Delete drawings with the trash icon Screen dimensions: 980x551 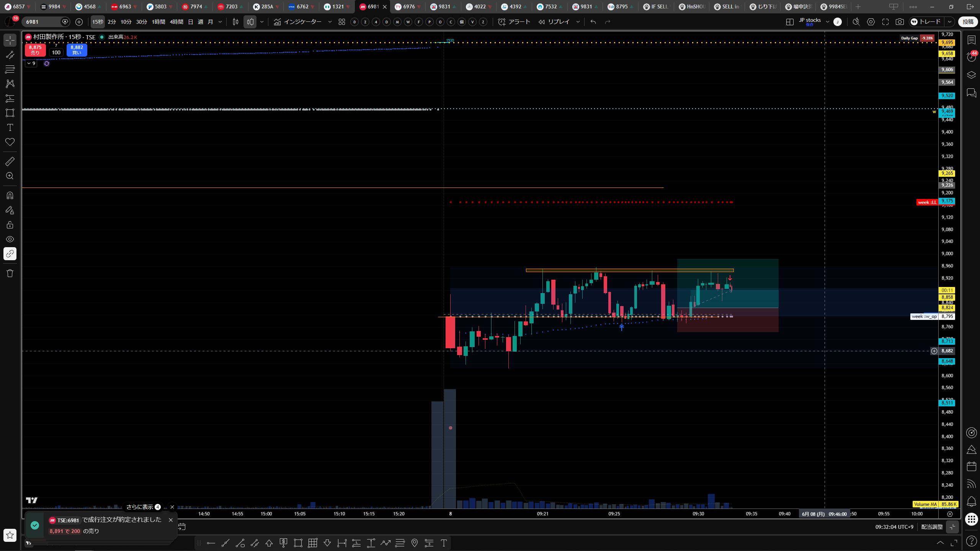click(x=10, y=273)
